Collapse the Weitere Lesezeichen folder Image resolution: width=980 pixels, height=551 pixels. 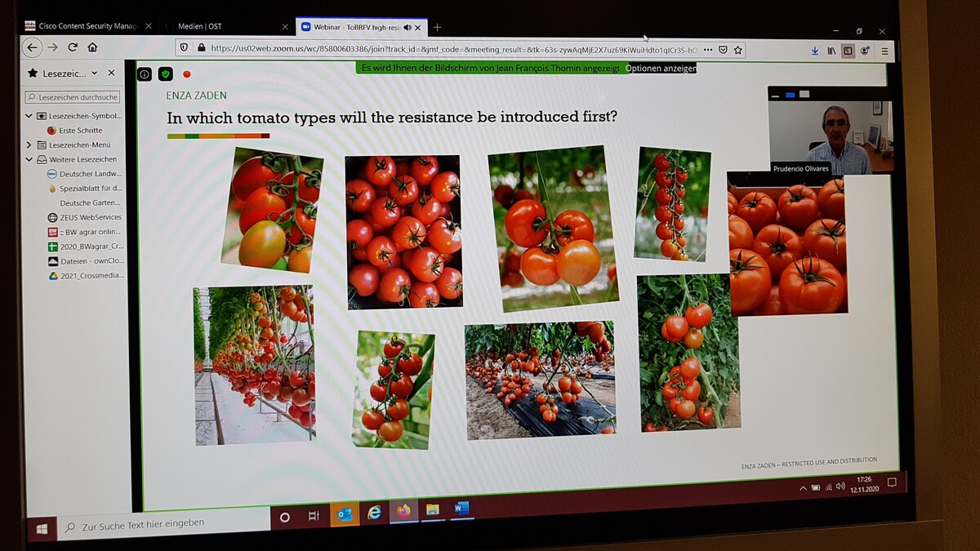29,159
